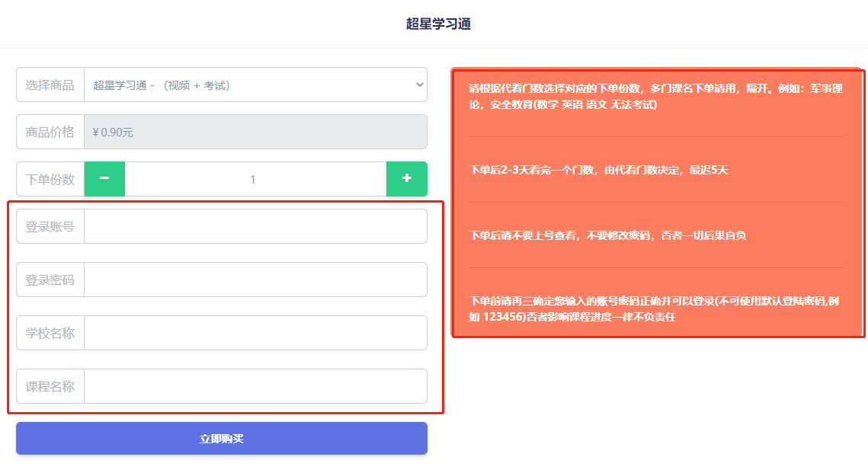The height and width of the screenshot is (476, 868).
Task: Click the 下单份数 label
Action: (50, 179)
